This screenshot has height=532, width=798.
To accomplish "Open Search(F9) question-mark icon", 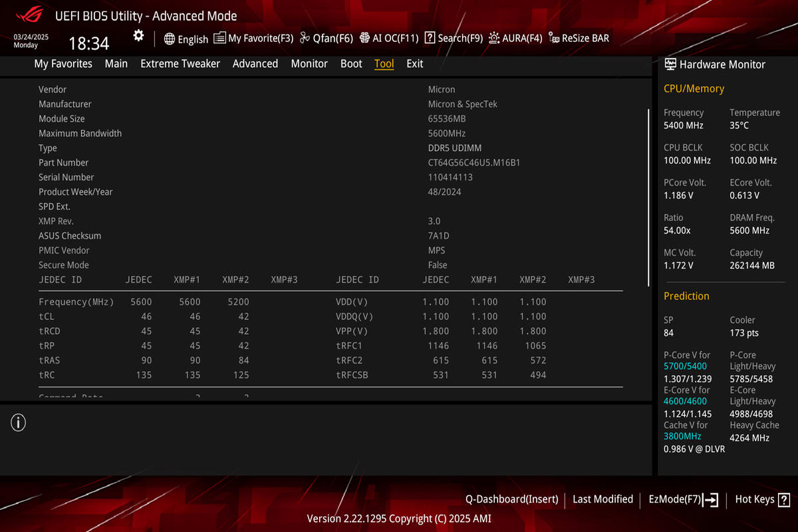I will pyautogui.click(x=430, y=38).
